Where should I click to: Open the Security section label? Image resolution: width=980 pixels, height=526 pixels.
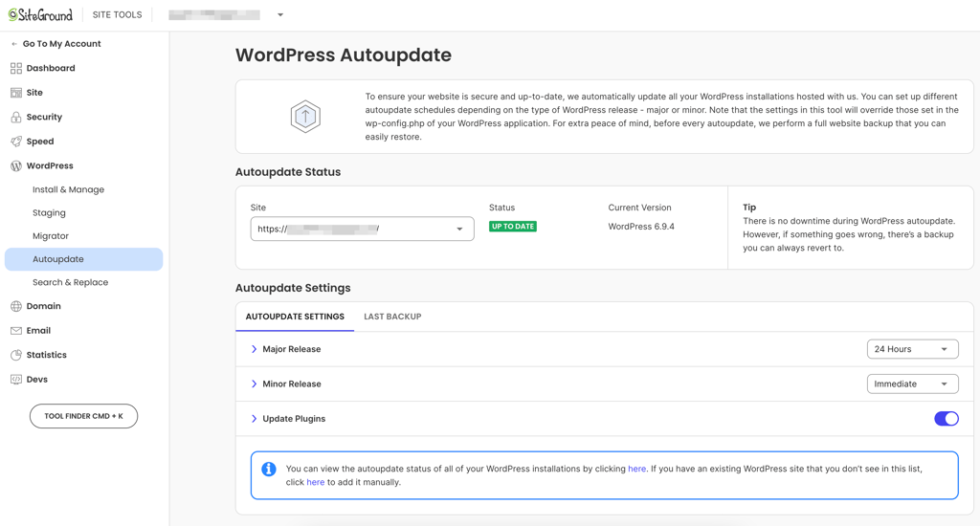[x=44, y=117]
